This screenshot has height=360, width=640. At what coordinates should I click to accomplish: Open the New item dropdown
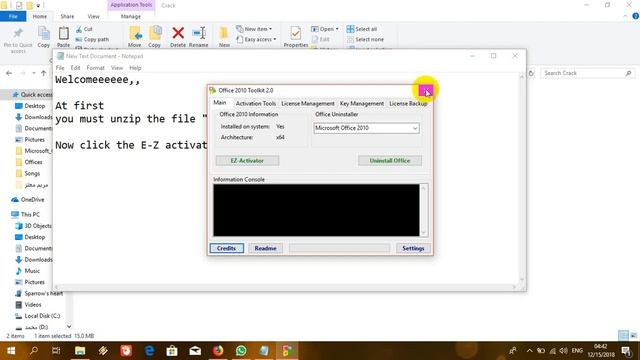click(x=254, y=29)
